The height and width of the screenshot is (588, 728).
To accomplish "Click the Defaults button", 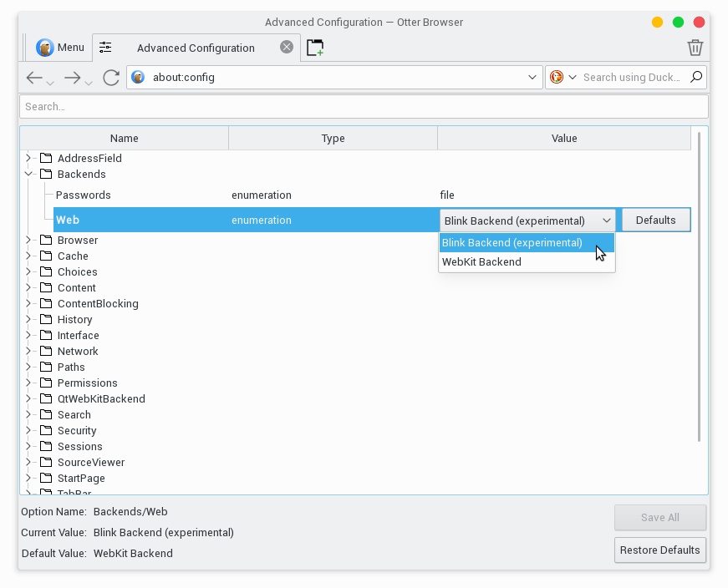I will [x=655, y=220].
